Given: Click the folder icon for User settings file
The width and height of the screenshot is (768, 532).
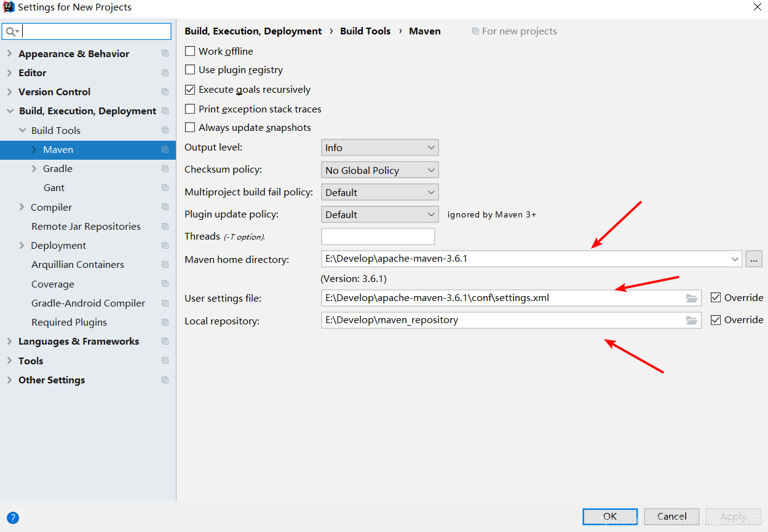Looking at the screenshot, I should 692,299.
